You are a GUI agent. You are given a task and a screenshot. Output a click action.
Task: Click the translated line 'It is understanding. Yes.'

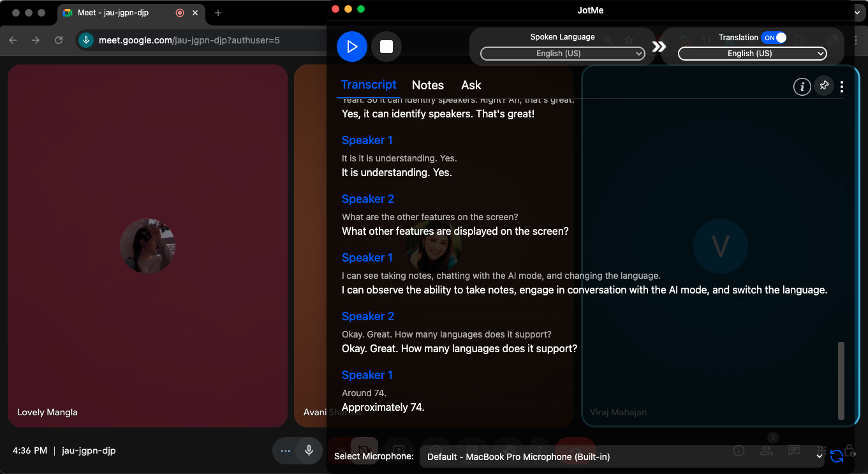coord(397,172)
